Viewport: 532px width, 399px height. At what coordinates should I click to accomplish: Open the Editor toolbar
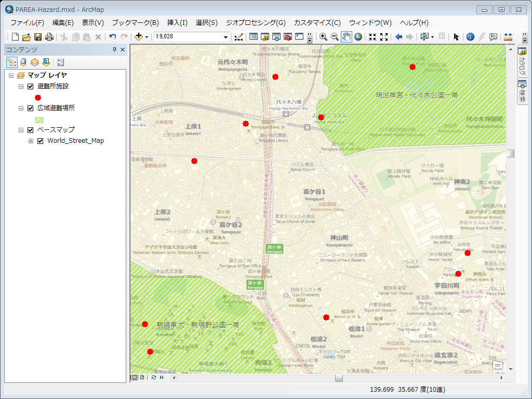pos(239,37)
